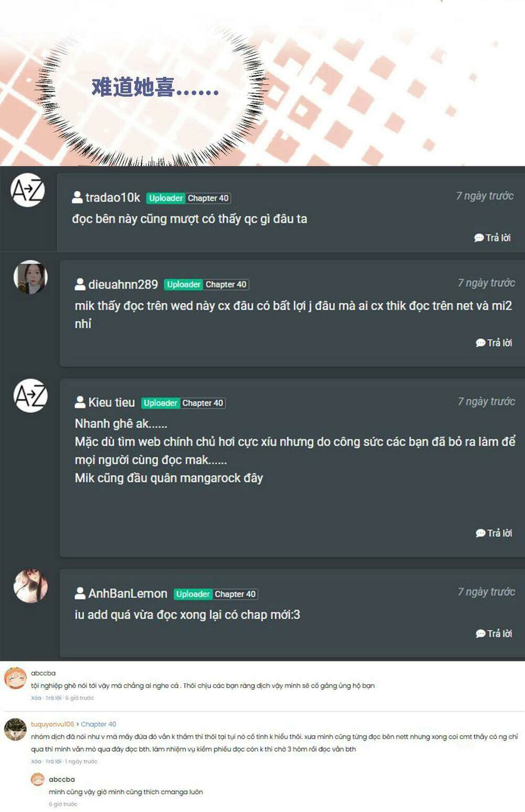The width and height of the screenshot is (525, 812).
Task: Reply to Kieu tieu's comment via Trả lời
Action: tap(493, 533)
